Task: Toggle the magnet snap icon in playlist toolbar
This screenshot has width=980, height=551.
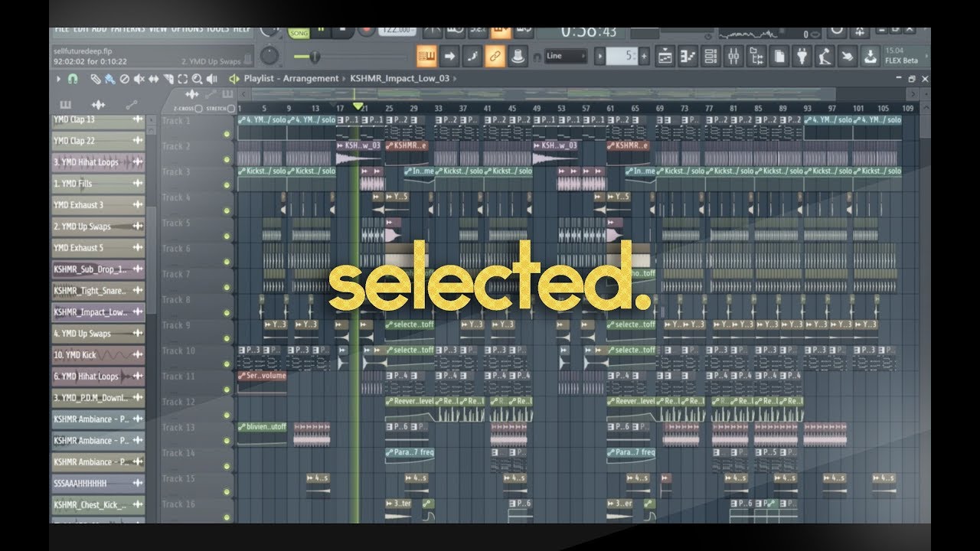Action: tap(73, 78)
